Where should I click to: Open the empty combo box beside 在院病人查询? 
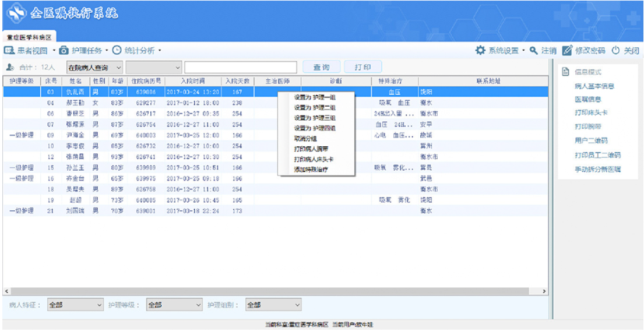pyautogui.click(x=154, y=67)
